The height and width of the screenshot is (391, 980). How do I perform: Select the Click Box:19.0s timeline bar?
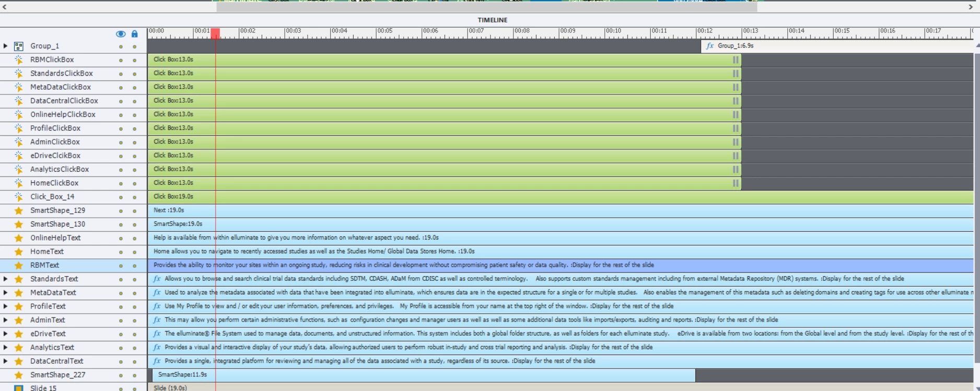(x=561, y=197)
